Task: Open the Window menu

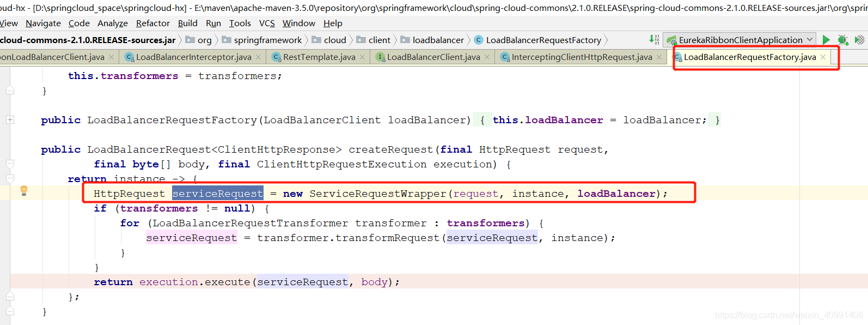Action: tap(299, 23)
